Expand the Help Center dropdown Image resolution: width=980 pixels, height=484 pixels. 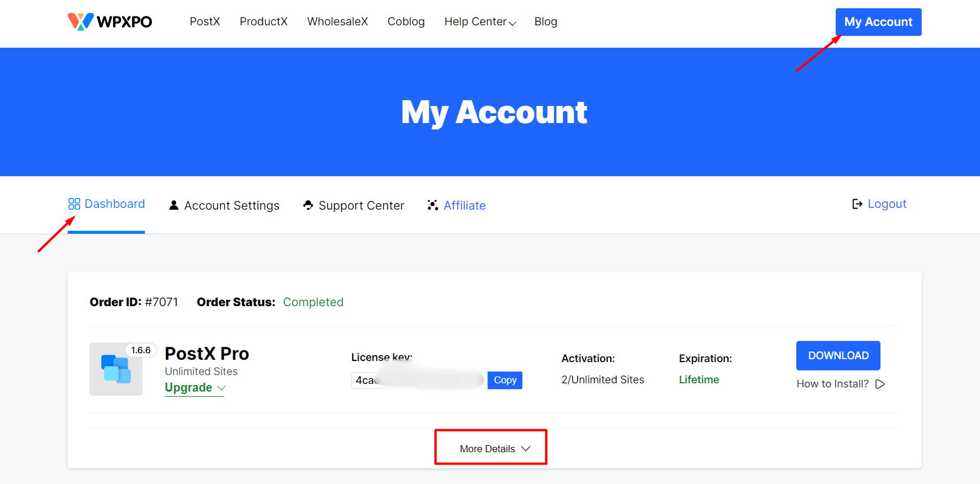pos(480,22)
